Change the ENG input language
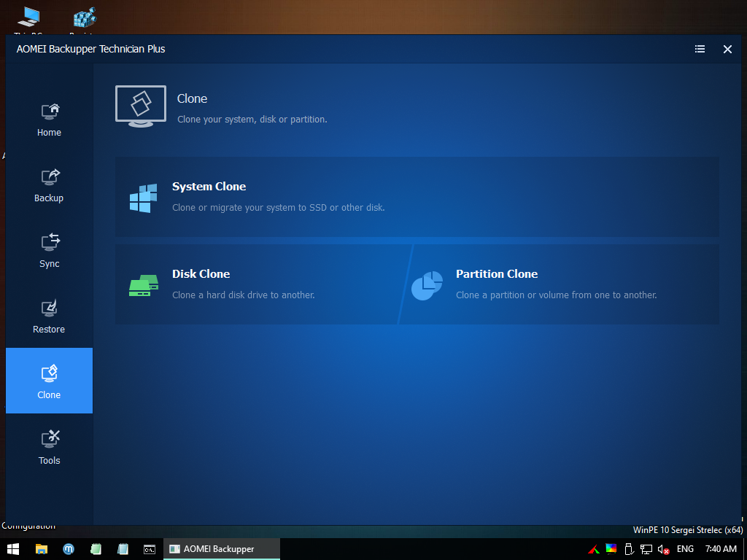Viewport: 747px width, 560px height. (685, 549)
